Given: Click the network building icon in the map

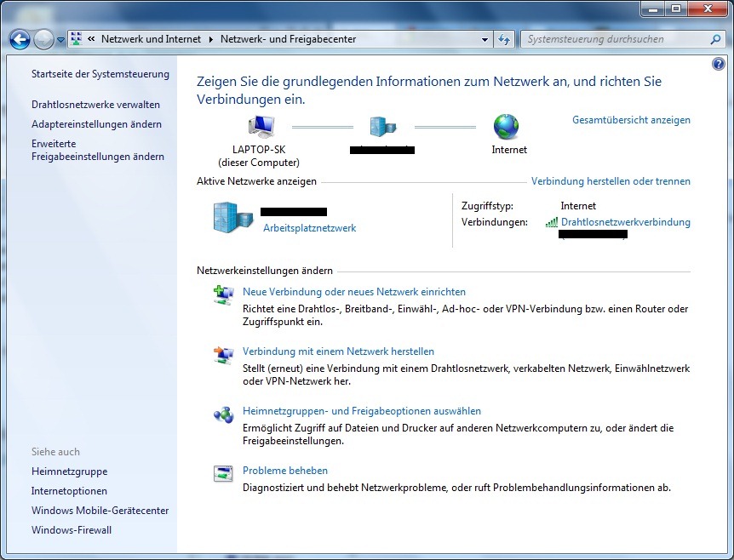Looking at the screenshot, I should tap(383, 126).
